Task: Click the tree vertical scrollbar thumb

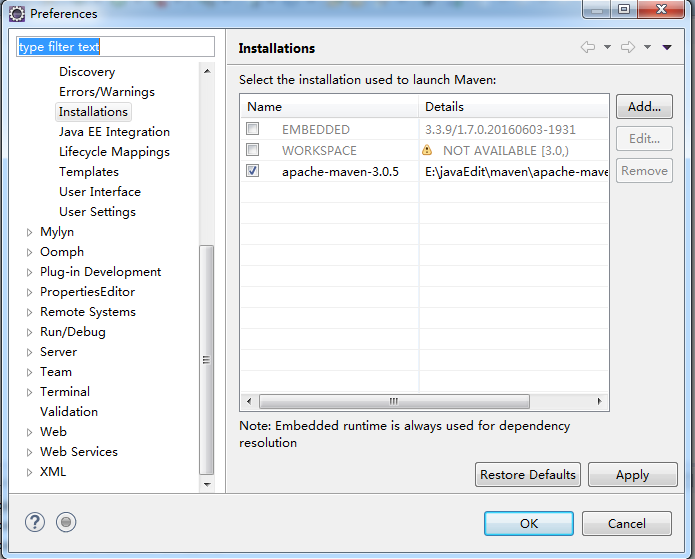Action: (x=207, y=360)
